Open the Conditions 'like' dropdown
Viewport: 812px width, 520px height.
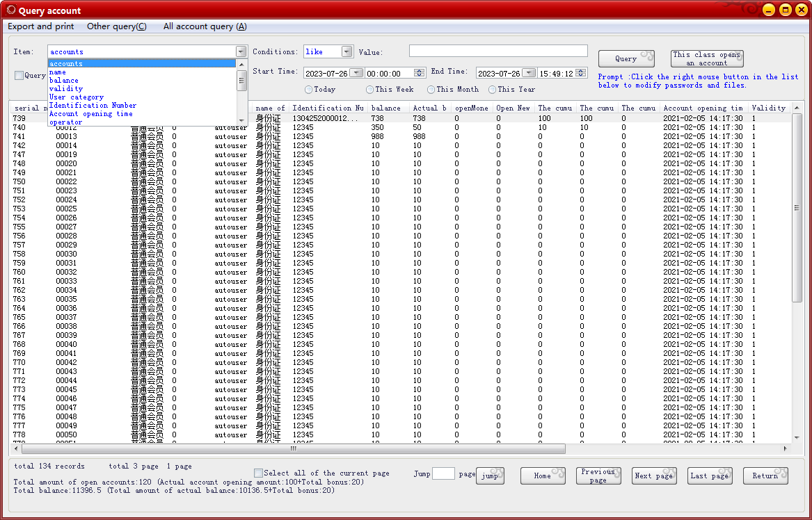tap(347, 51)
